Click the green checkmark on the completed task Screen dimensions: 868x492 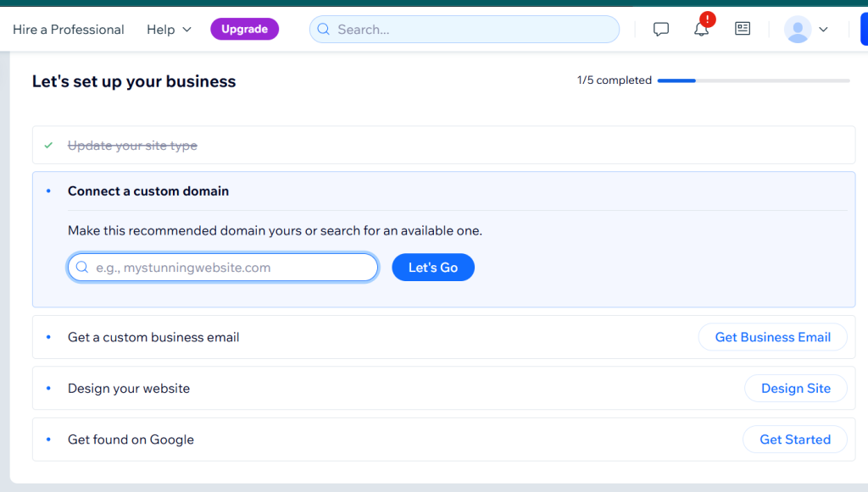49,145
